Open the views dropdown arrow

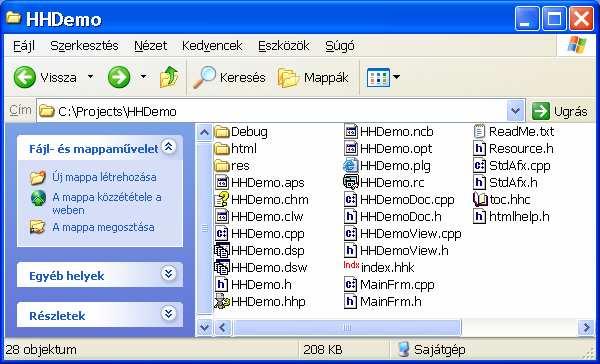(x=396, y=77)
